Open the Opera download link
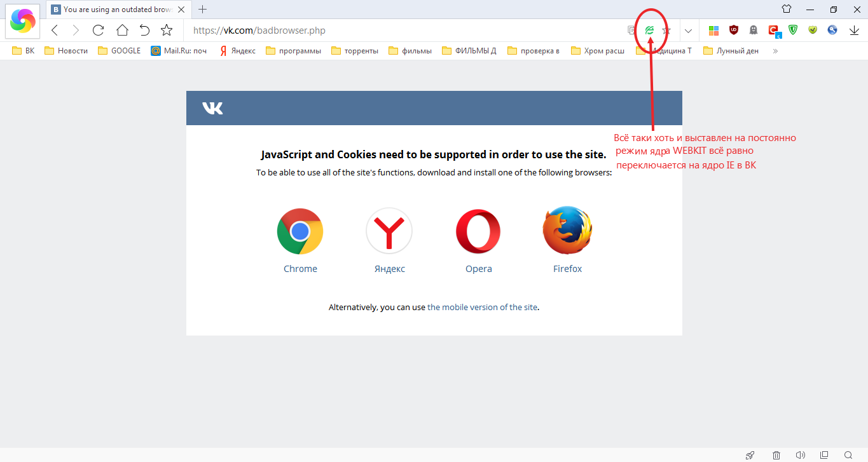 [x=478, y=269]
